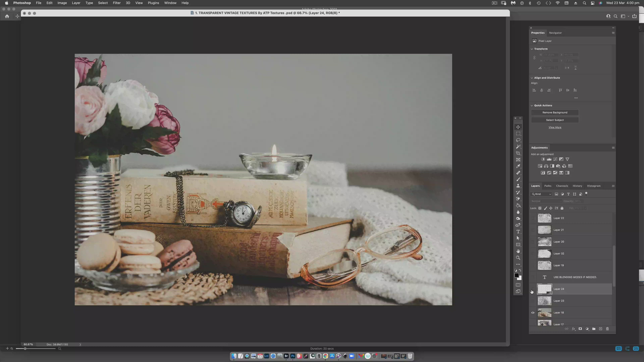Select the Zoom tool in toolbar

pyautogui.click(x=518, y=258)
